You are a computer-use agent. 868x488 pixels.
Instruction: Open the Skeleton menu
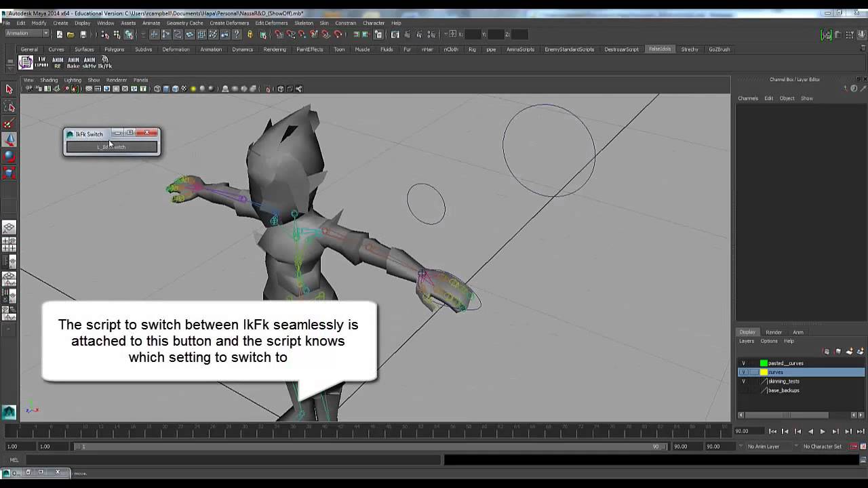coord(304,23)
